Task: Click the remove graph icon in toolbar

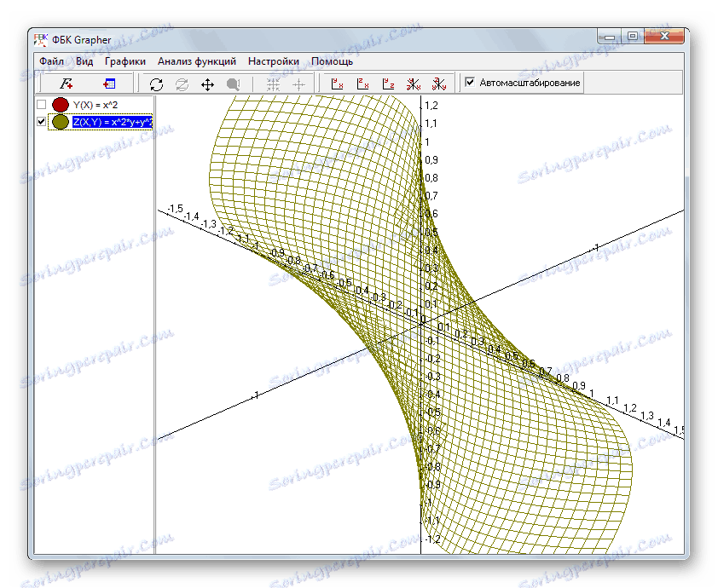Action: point(109,84)
